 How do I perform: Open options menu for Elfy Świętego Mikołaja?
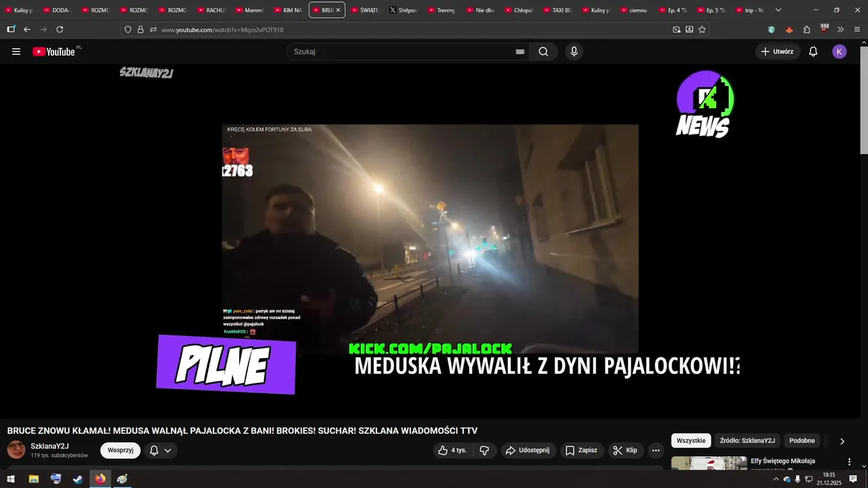tap(849, 462)
